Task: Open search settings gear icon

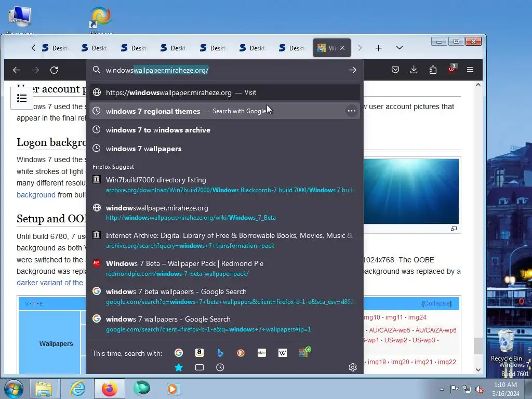Action: (x=353, y=367)
